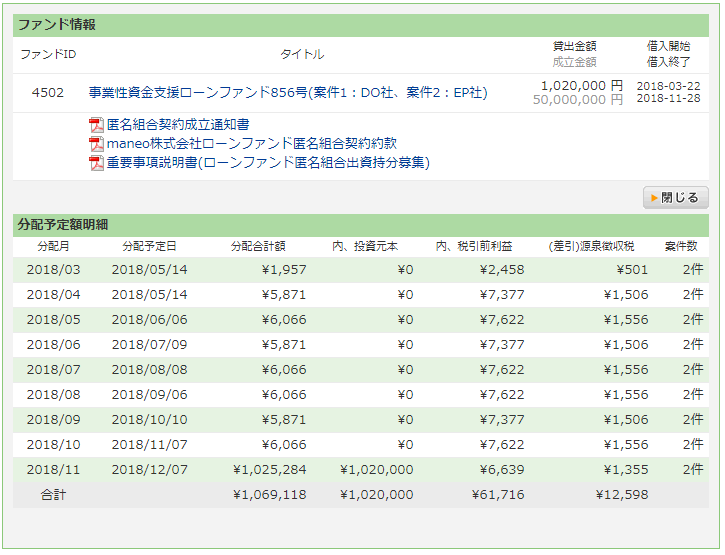The height and width of the screenshot is (555, 725).
Task: Open the 匿名組合契約成立通知書 document link
Action: [177, 125]
